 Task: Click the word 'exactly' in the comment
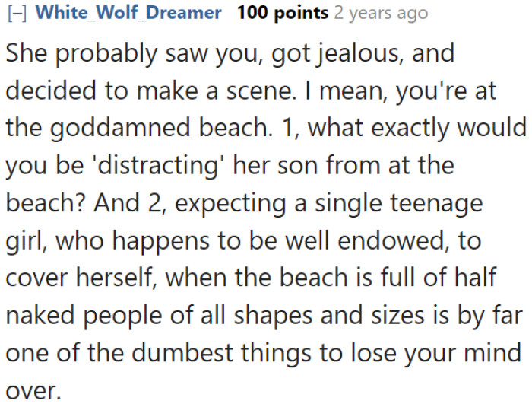pos(410,129)
